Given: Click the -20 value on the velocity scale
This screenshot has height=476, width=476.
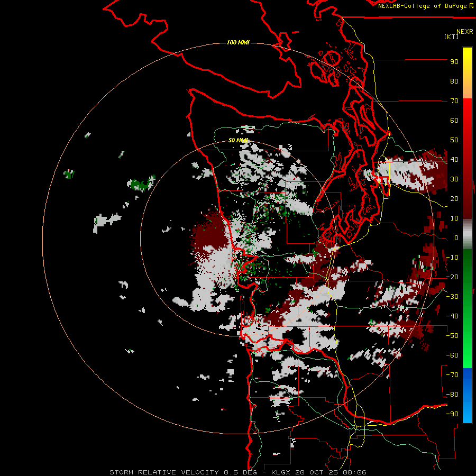Looking at the screenshot, I should pyautogui.click(x=452, y=277).
